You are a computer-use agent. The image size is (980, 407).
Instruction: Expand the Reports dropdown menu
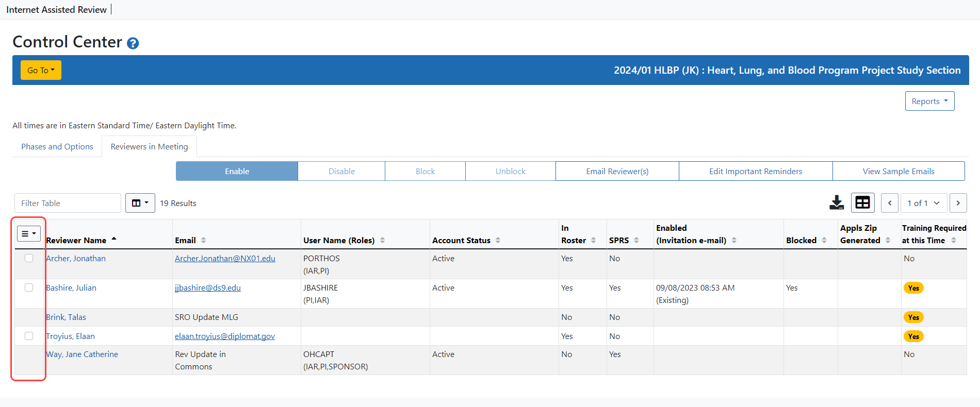(929, 101)
